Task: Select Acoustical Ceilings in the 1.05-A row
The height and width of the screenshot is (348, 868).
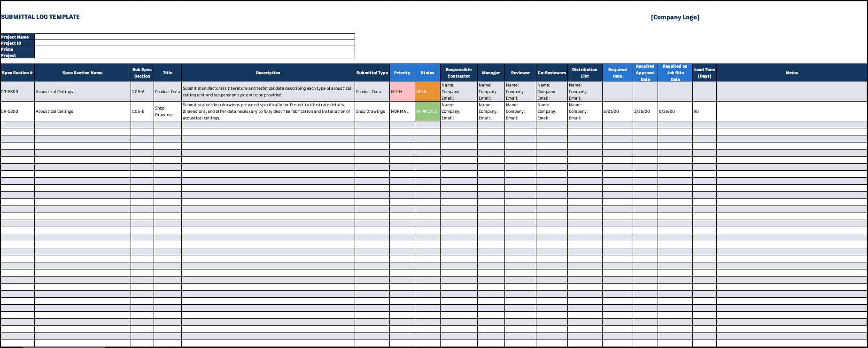Action: (x=83, y=92)
